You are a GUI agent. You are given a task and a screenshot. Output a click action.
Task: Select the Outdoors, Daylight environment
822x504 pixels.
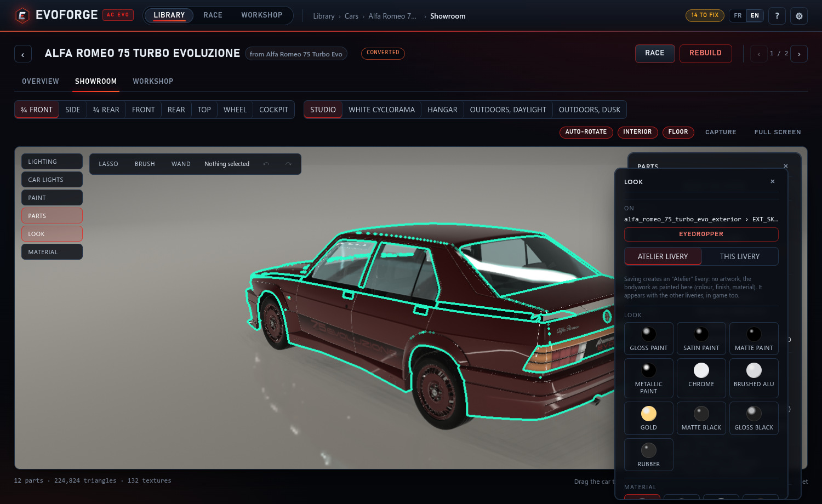tap(508, 110)
